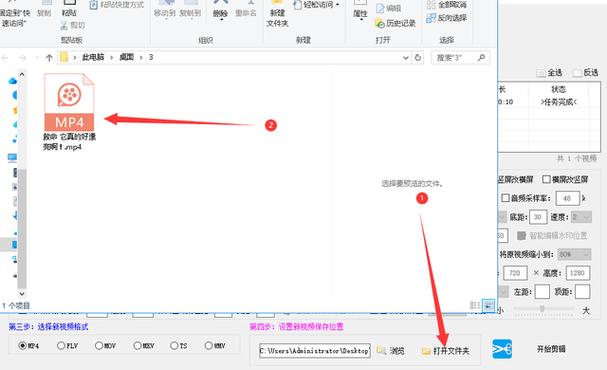Viewport: 607px width, 370px height.
Task: Click the 反向选择 invert selection icon
Action: click(x=431, y=18)
